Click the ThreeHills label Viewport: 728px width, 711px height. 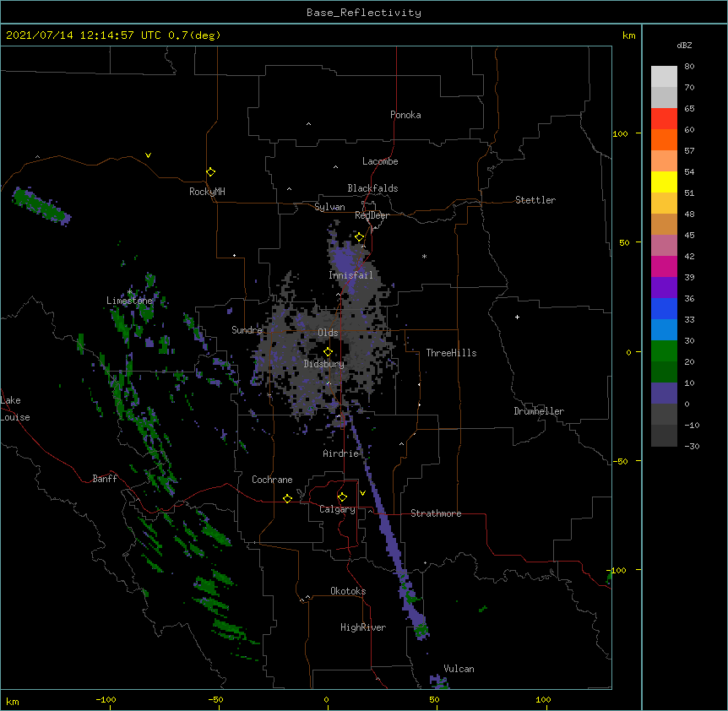click(451, 353)
